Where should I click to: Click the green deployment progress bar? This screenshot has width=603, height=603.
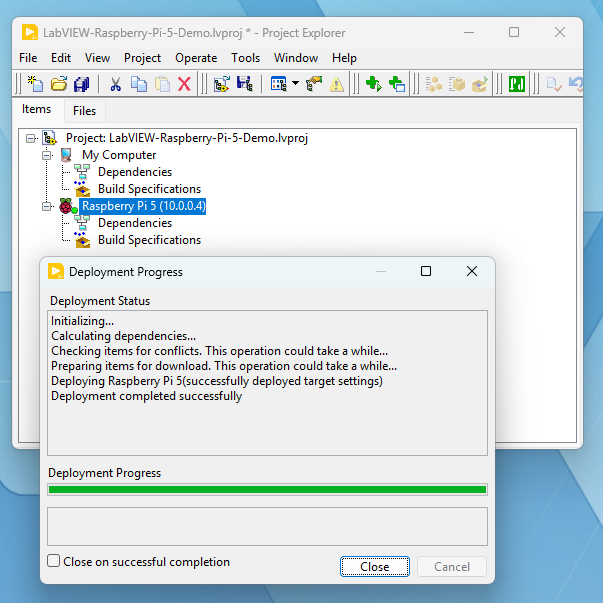pos(267,490)
